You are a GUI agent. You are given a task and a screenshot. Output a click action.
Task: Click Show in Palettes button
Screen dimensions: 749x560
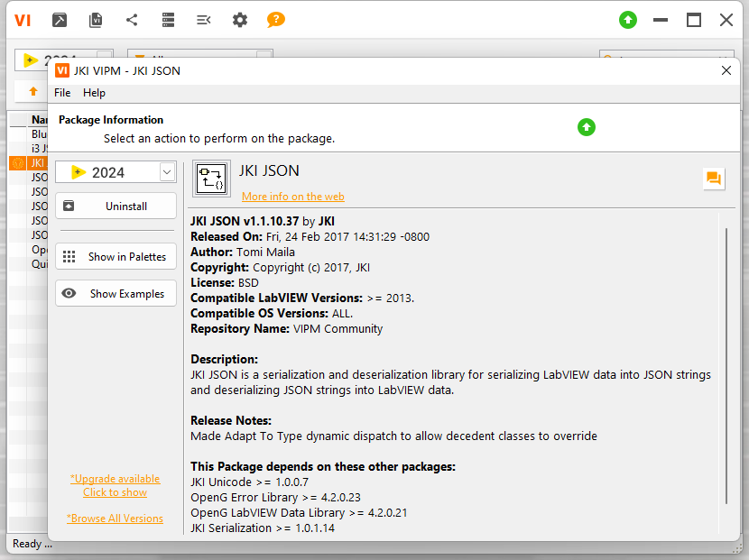(116, 256)
